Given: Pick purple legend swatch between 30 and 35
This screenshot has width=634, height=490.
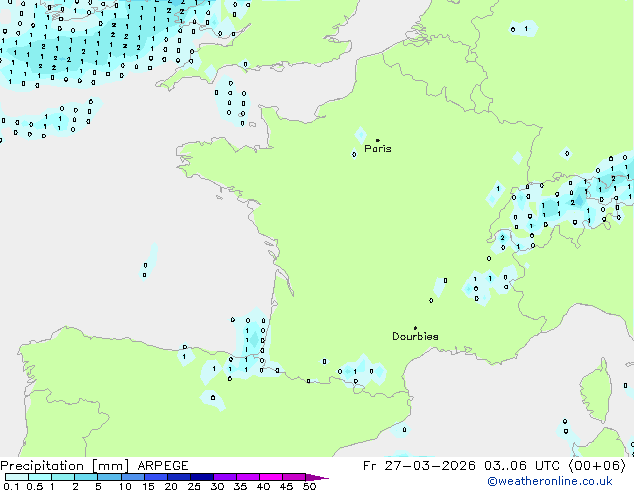Looking at the screenshot, I should coord(225,477).
